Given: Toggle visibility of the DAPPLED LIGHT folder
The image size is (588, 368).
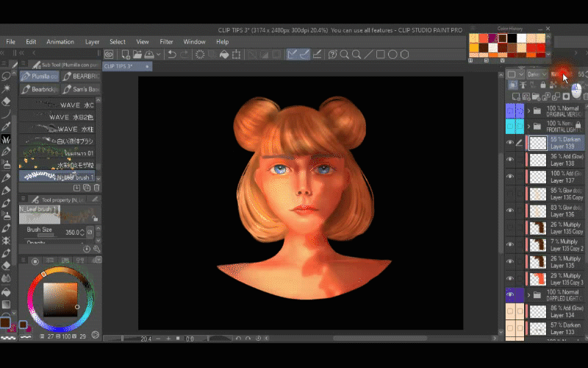Looking at the screenshot, I should click(509, 294).
